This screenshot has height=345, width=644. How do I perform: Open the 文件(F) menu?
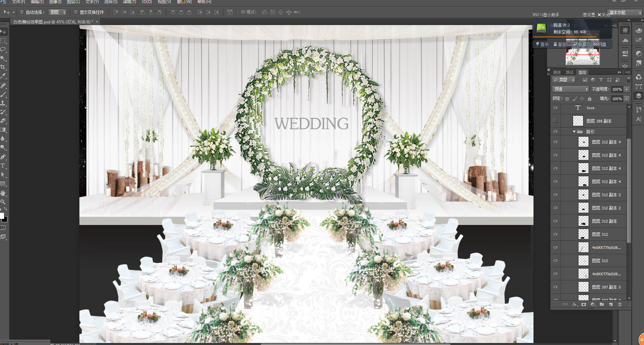(x=19, y=2)
